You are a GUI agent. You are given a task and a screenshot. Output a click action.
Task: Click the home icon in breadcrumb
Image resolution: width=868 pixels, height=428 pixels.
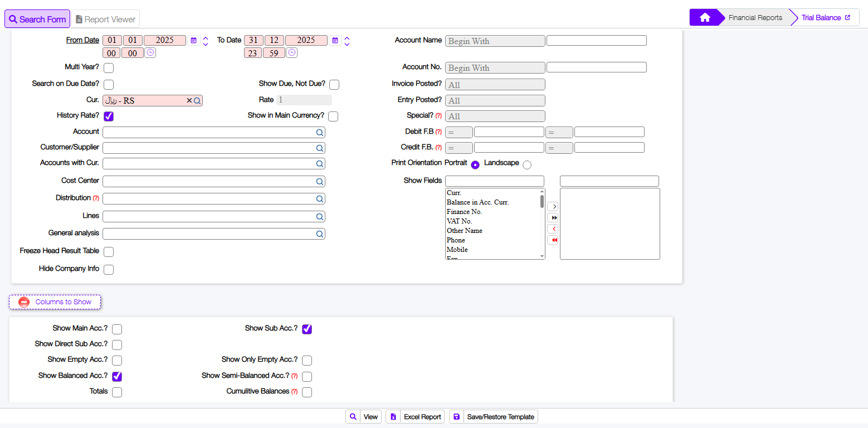(705, 18)
